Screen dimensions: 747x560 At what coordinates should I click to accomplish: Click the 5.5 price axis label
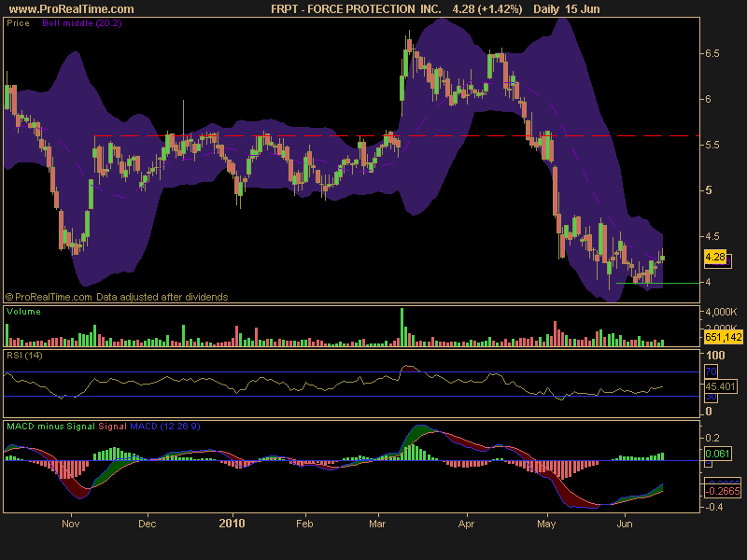[712, 145]
